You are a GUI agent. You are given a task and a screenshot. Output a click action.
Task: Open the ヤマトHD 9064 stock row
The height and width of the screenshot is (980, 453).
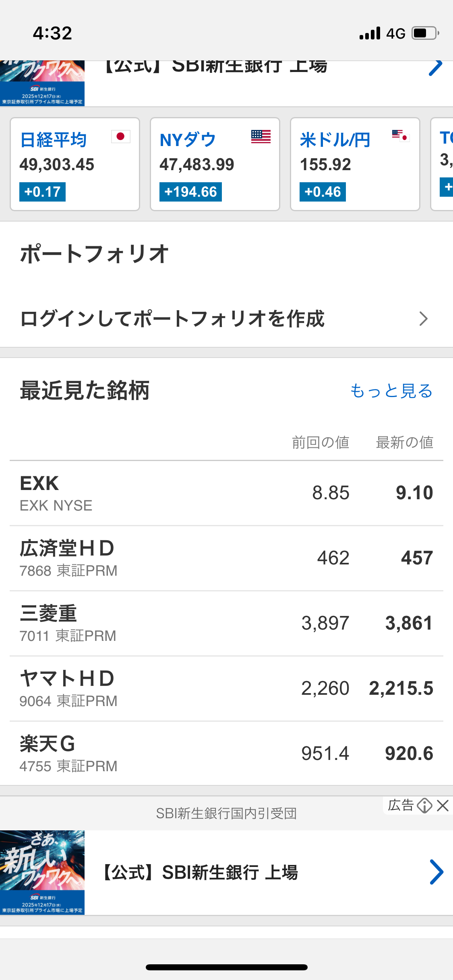226,689
